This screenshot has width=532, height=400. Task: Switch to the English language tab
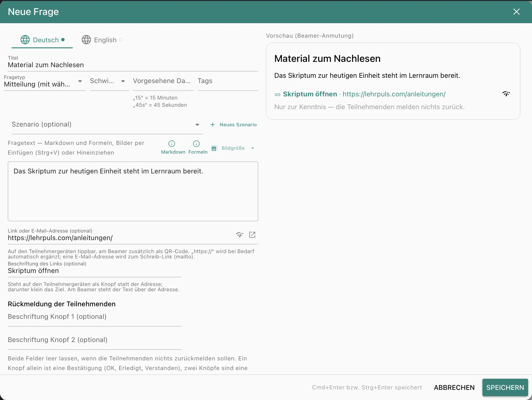pos(102,40)
